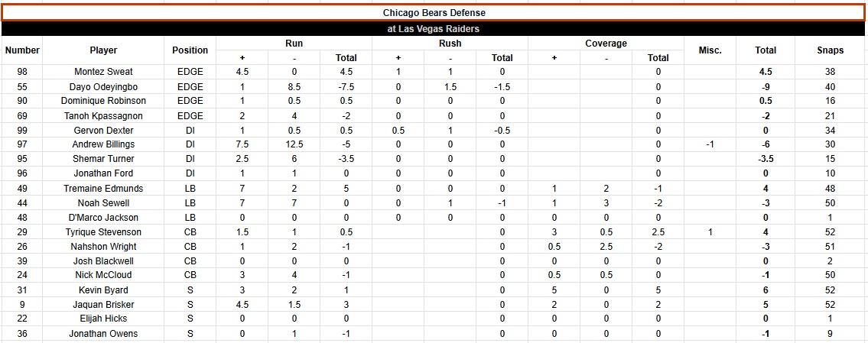Select the Player column header
Viewport: 868px width, 343px height.
[x=103, y=50]
